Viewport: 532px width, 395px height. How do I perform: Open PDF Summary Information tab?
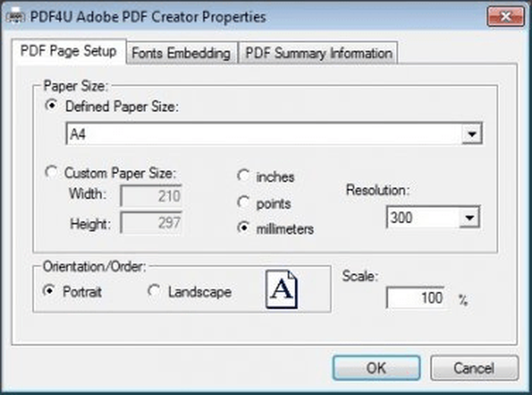pyautogui.click(x=318, y=53)
